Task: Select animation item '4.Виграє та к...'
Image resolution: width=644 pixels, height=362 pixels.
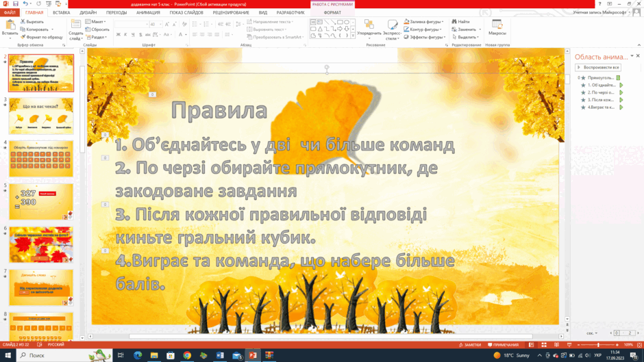Action: [602, 107]
